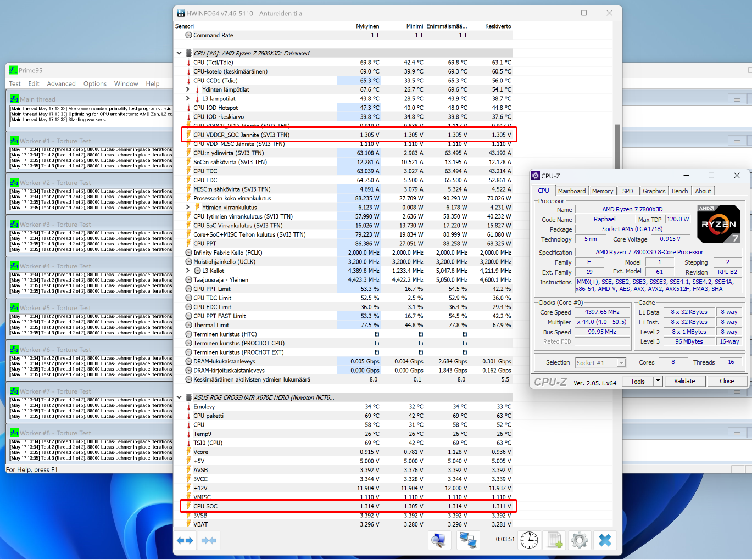Screen dimensions: 752x560
Task: Click the CPU chip icon beside AMD Ryzen 7 7800X3D header
Action: pos(188,53)
